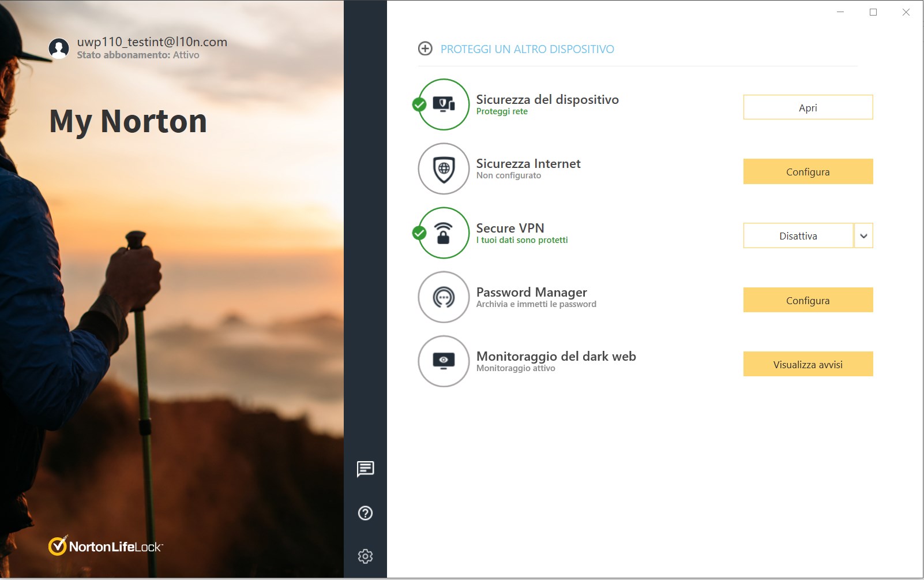Image resolution: width=924 pixels, height=580 pixels.
Task: Click Configura for Password Manager
Action: coord(807,300)
